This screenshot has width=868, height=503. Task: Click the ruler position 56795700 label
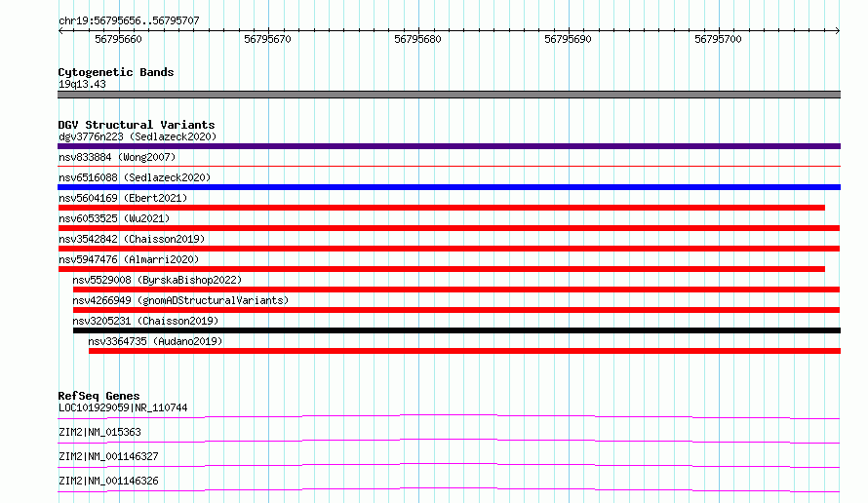point(718,39)
